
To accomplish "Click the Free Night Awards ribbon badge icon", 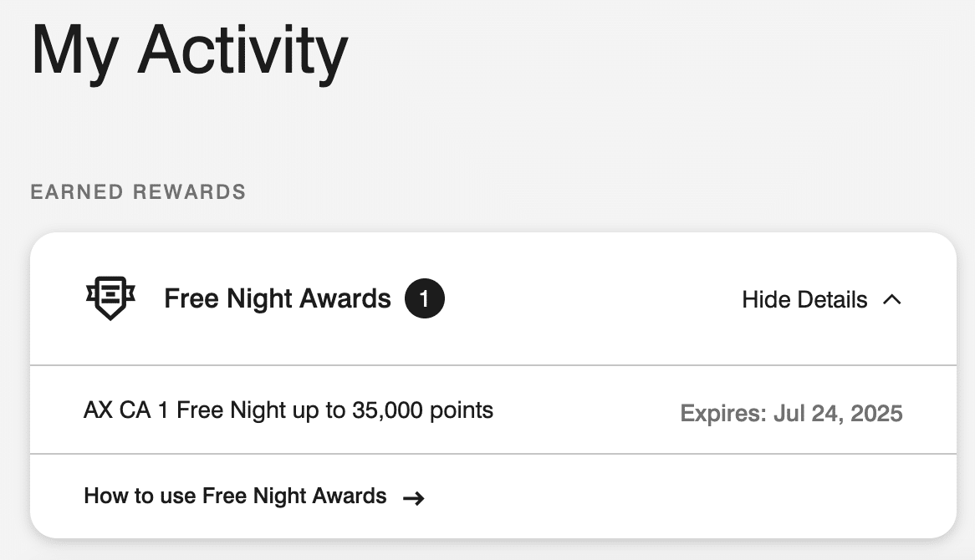I will [x=110, y=298].
